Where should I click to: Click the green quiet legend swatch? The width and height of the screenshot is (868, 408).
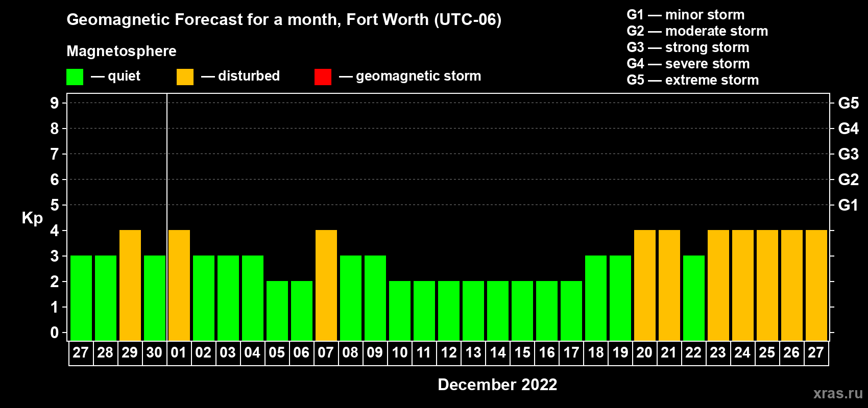[75, 77]
